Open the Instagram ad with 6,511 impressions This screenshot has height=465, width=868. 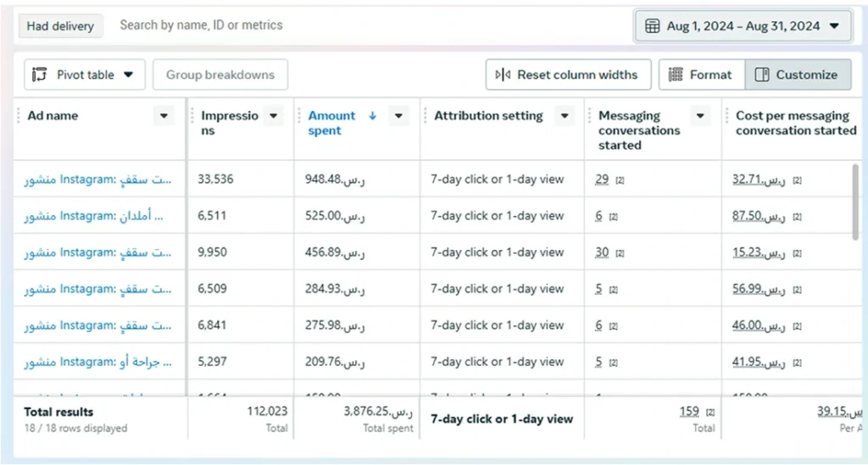[x=93, y=216]
